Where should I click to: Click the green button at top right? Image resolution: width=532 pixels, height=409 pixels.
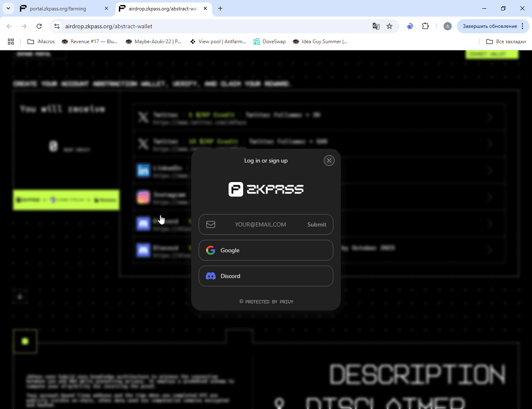(492, 54)
